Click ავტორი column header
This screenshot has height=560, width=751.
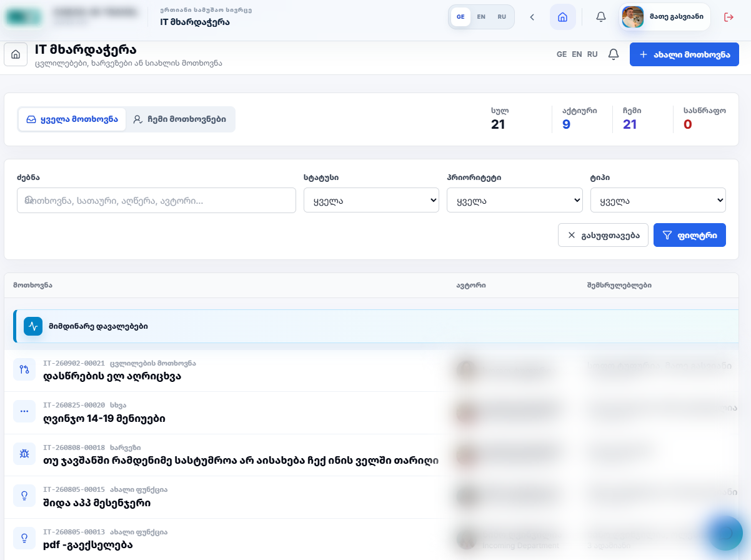471,285
